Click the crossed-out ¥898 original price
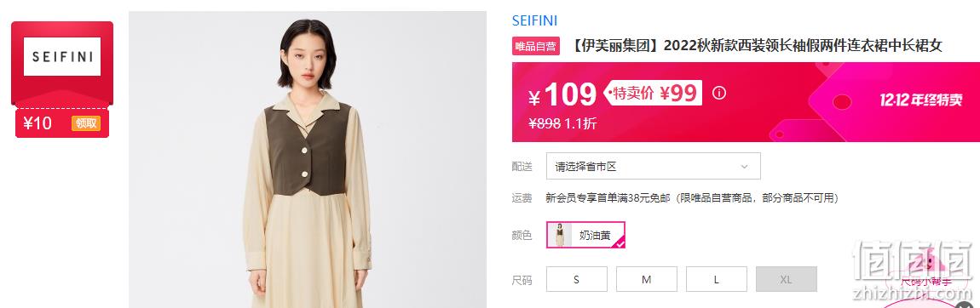980x308 pixels. pyautogui.click(x=545, y=123)
